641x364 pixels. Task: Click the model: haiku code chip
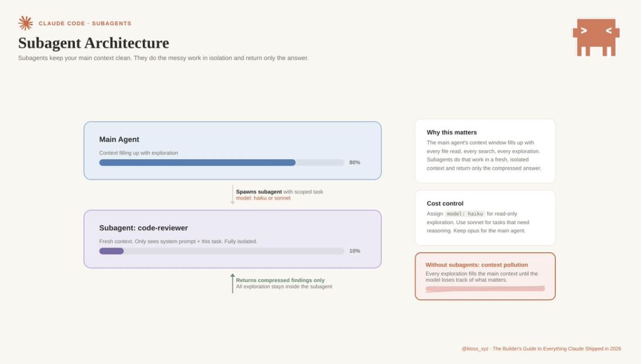(x=464, y=214)
